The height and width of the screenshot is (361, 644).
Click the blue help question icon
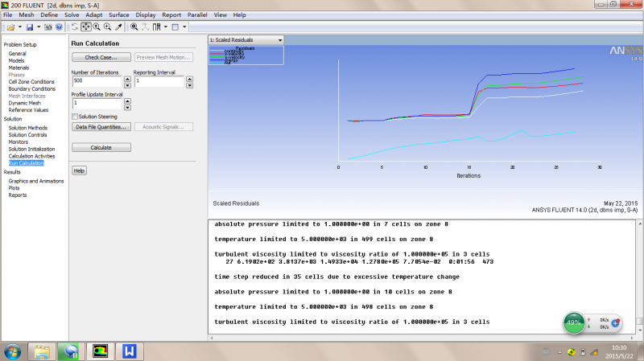pos(59,27)
